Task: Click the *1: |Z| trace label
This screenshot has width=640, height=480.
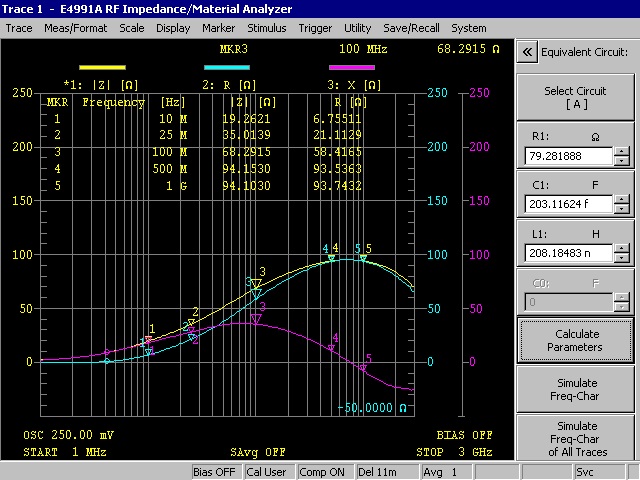Action: tap(101, 85)
